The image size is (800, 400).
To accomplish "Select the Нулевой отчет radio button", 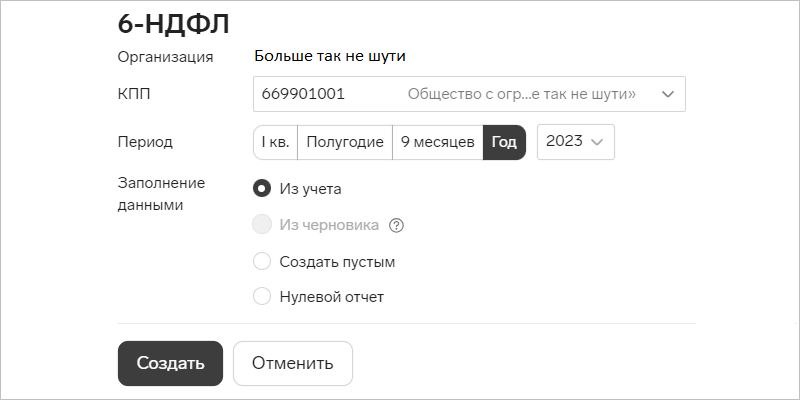I will coord(262,296).
